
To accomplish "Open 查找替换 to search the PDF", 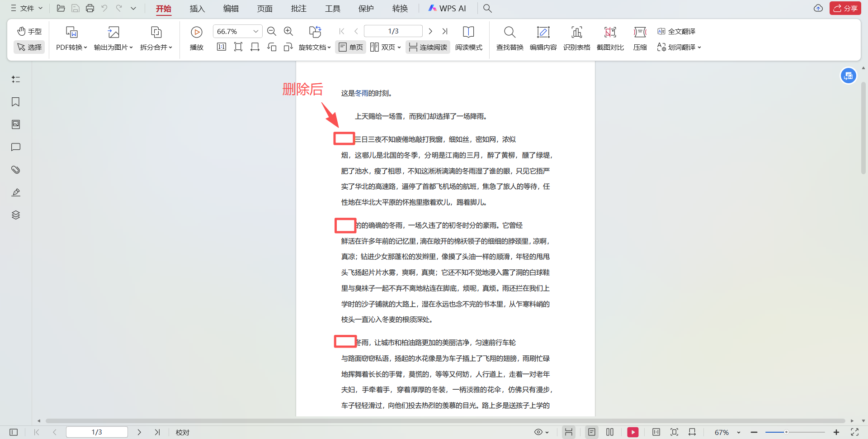I will [x=509, y=38].
